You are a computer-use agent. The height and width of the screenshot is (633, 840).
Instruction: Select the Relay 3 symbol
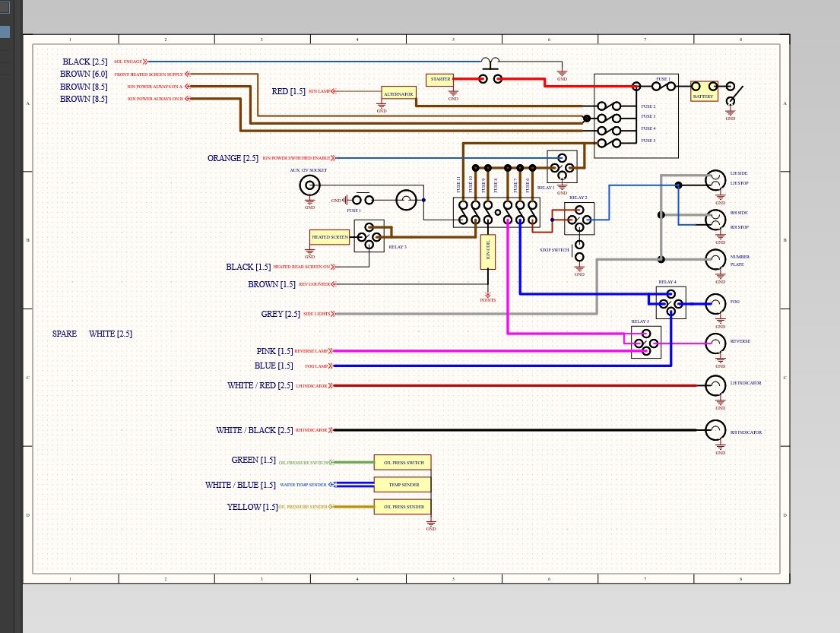point(369,236)
